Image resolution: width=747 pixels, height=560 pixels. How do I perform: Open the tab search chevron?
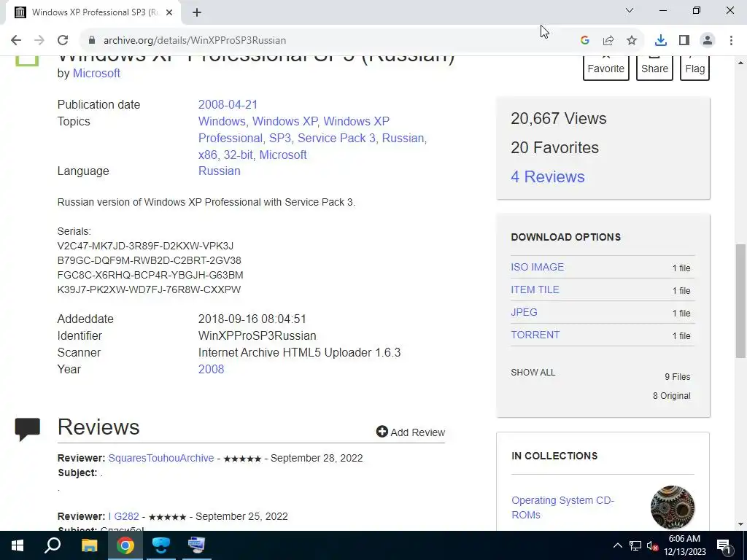click(x=630, y=10)
